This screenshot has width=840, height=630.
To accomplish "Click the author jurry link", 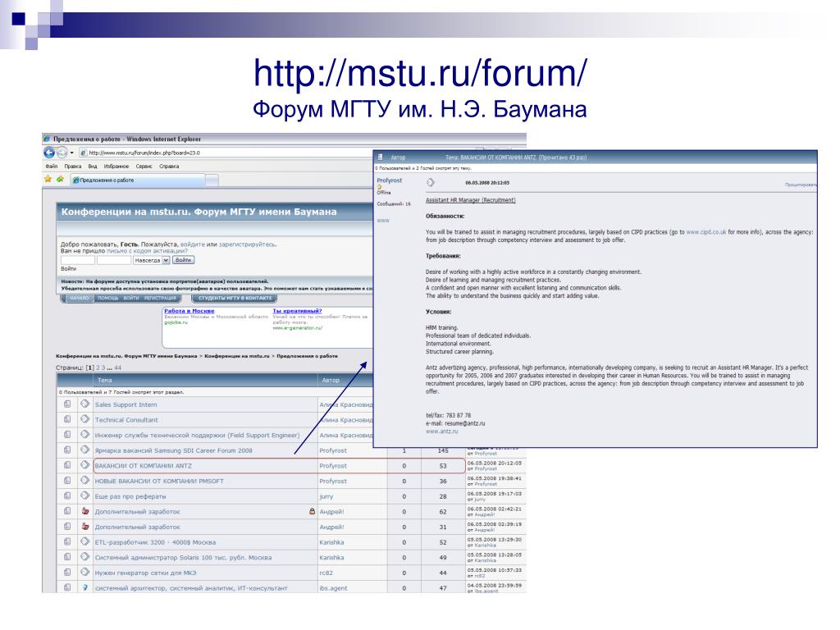I will click(326, 496).
